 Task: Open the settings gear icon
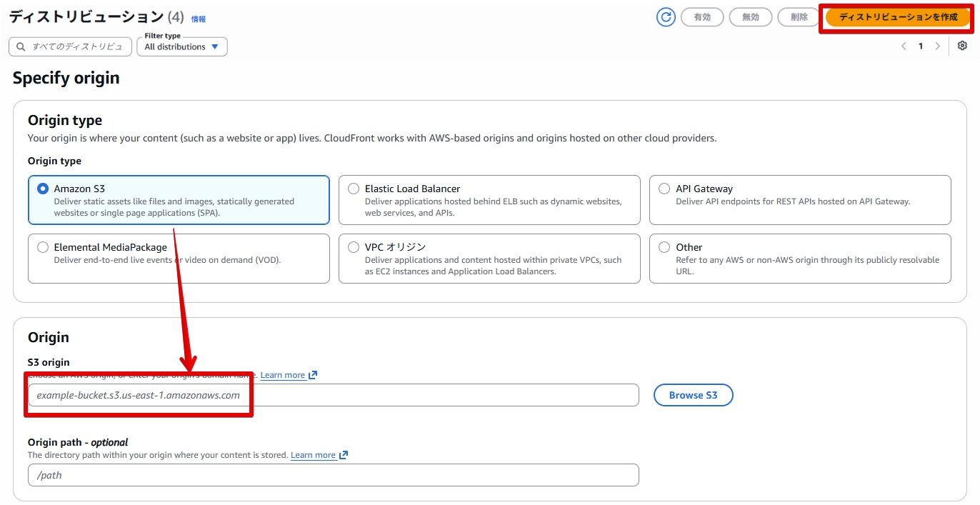[962, 46]
